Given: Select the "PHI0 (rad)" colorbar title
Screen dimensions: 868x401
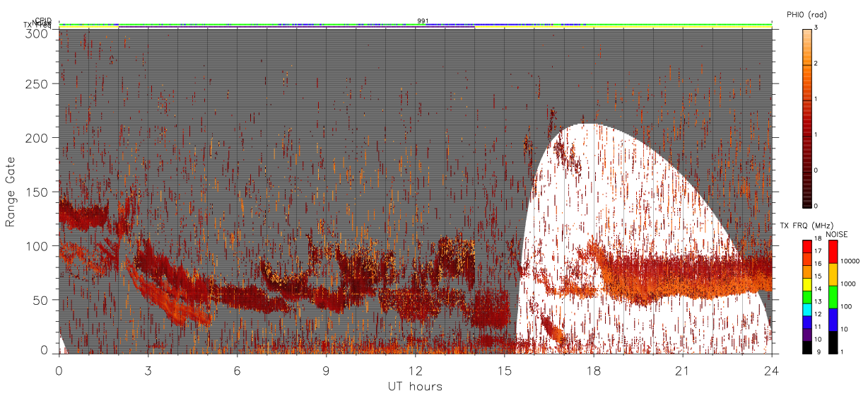Looking at the screenshot, I should coord(807,15).
